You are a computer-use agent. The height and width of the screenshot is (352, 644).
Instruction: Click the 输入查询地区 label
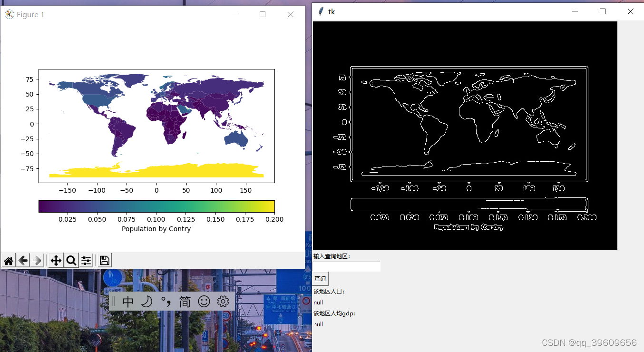332,256
